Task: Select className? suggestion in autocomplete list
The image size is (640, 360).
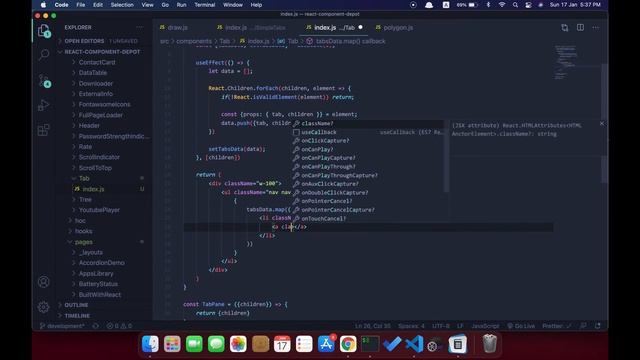Action: [367, 123]
